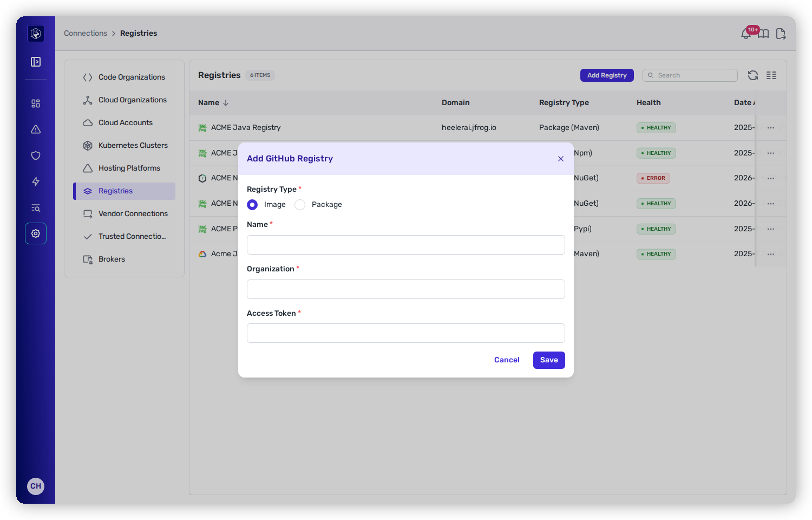Screen dimensions: 812x520
Task: Open the lightning bolt icon
Action: (x=36, y=181)
